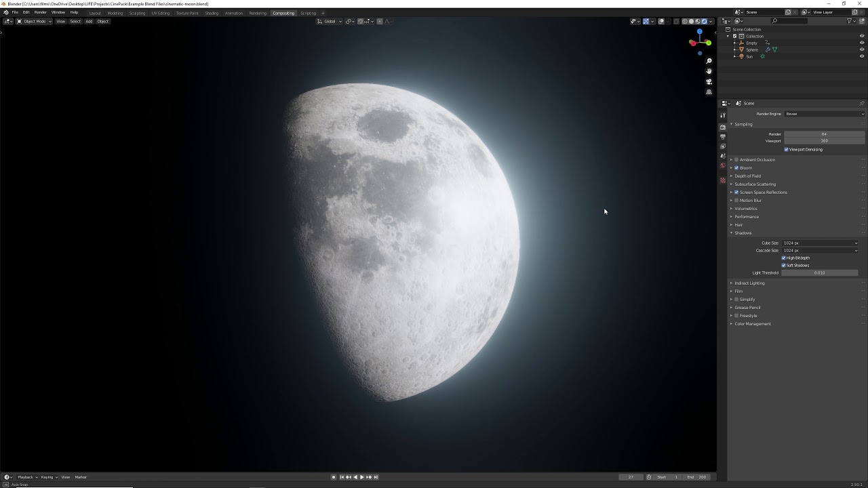
Task: Pin the properties editor with pin icon
Action: click(862, 103)
